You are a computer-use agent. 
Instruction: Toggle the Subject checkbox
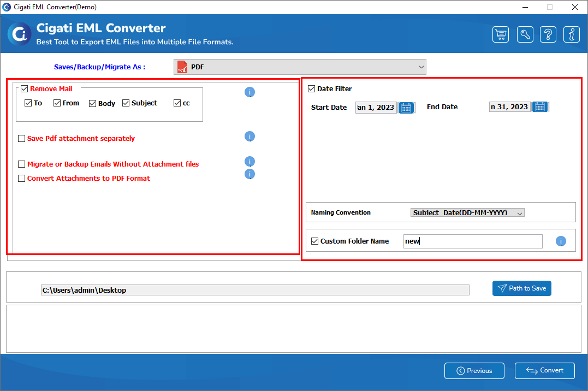tap(126, 103)
